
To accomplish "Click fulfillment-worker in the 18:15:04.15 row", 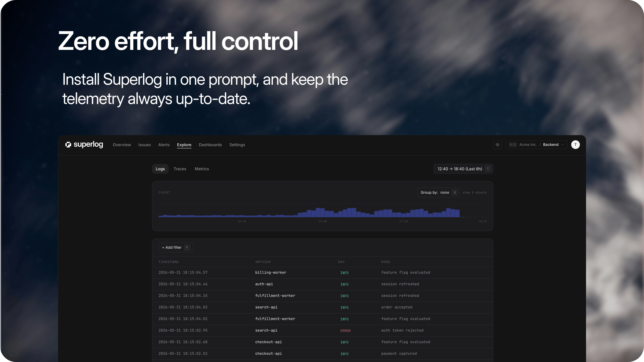I will click(275, 295).
